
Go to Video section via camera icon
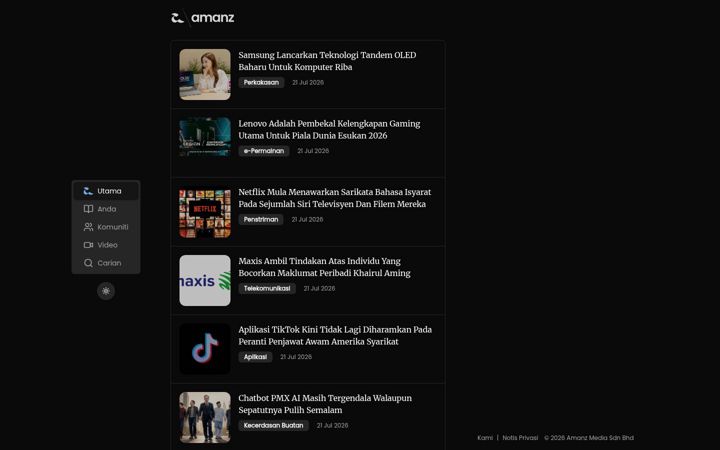tap(88, 245)
